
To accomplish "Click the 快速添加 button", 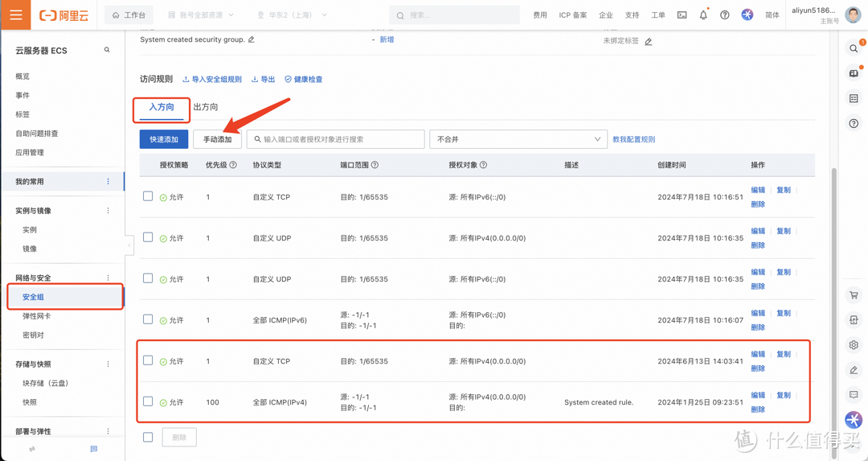I will coord(164,139).
